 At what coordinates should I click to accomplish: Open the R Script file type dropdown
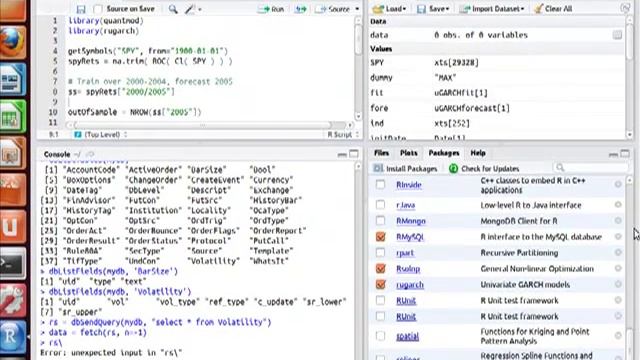[343, 134]
